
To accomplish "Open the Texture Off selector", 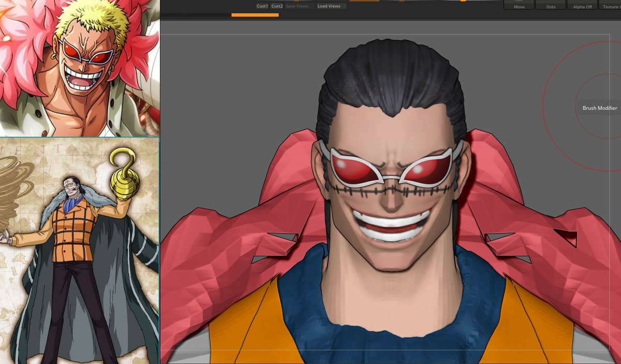I will (611, 5).
